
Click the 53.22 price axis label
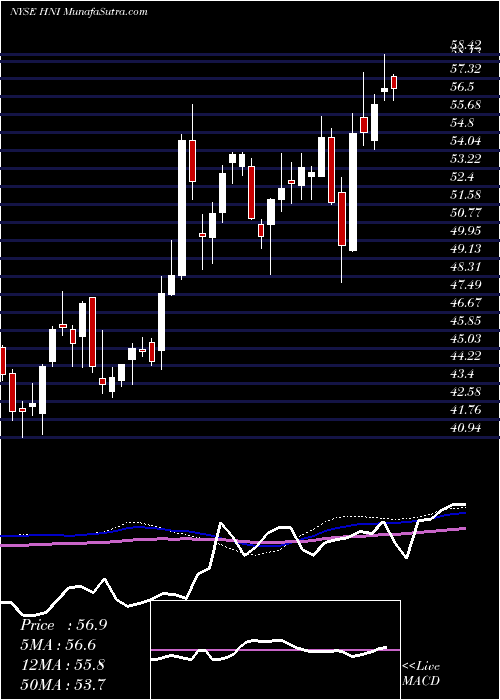tap(466, 159)
